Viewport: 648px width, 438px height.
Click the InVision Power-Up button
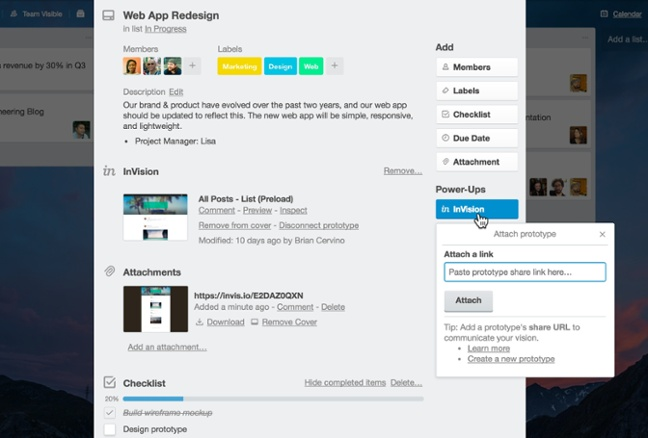[x=477, y=209]
